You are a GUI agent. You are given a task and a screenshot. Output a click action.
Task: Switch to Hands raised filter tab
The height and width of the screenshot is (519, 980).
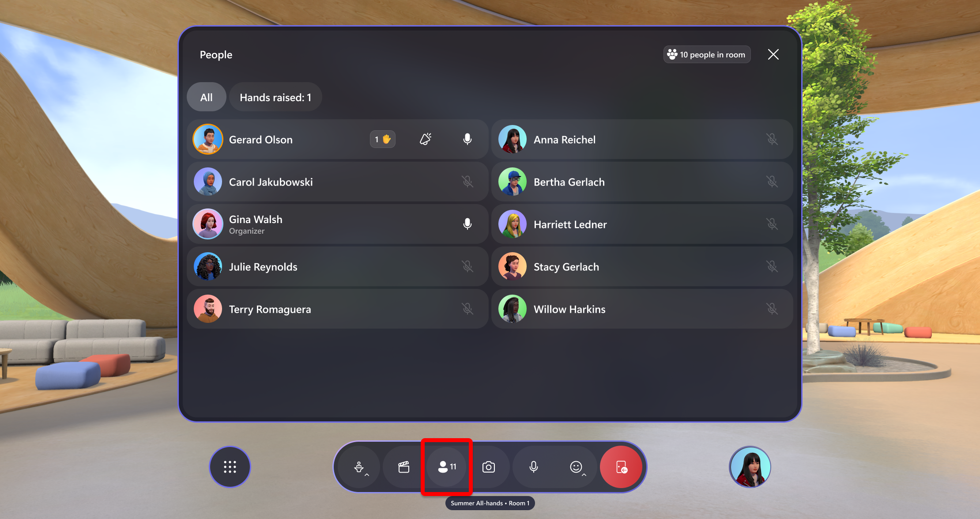(x=275, y=97)
